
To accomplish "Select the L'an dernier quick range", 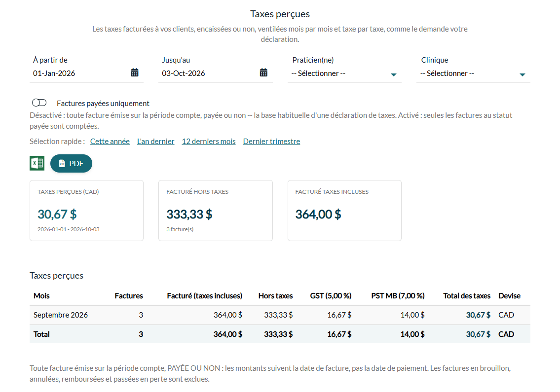I will [x=156, y=142].
